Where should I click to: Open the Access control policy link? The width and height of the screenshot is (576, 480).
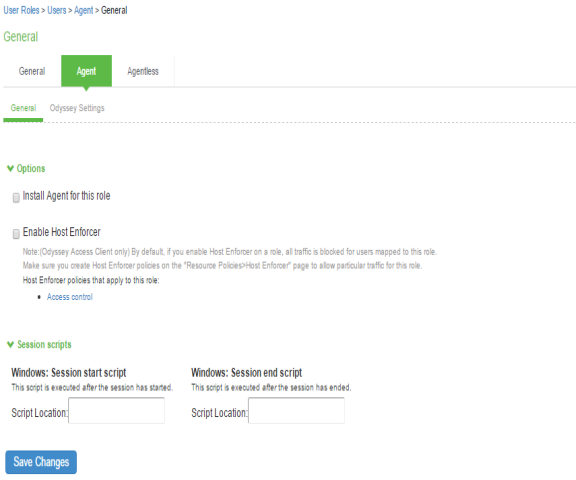pyautogui.click(x=70, y=297)
